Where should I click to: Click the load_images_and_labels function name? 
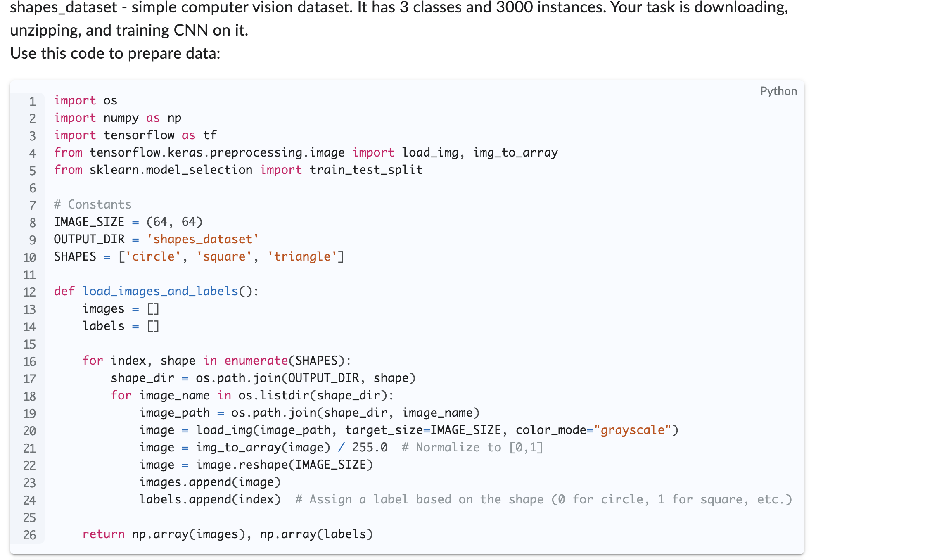click(160, 291)
